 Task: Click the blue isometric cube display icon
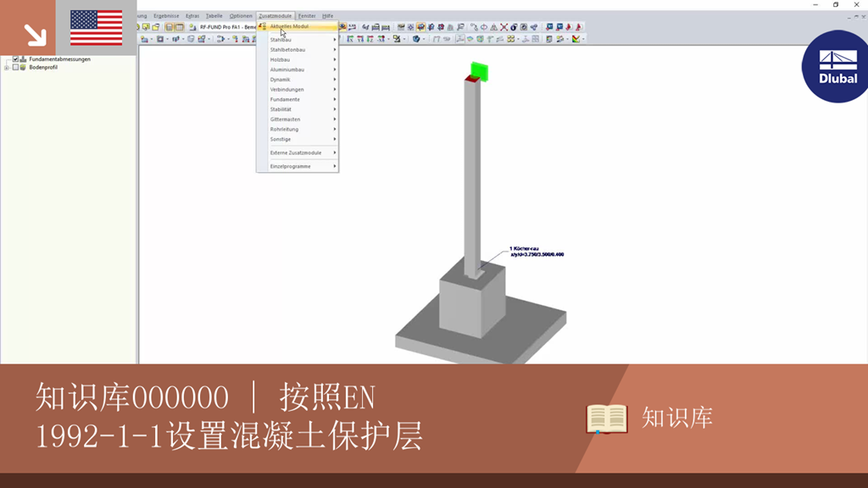coord(416,39)
